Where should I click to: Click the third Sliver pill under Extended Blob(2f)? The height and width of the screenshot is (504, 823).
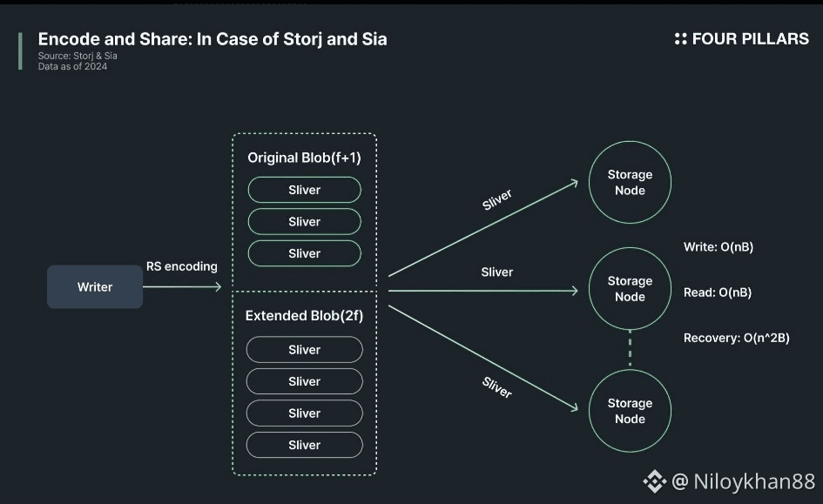(305, 413)
